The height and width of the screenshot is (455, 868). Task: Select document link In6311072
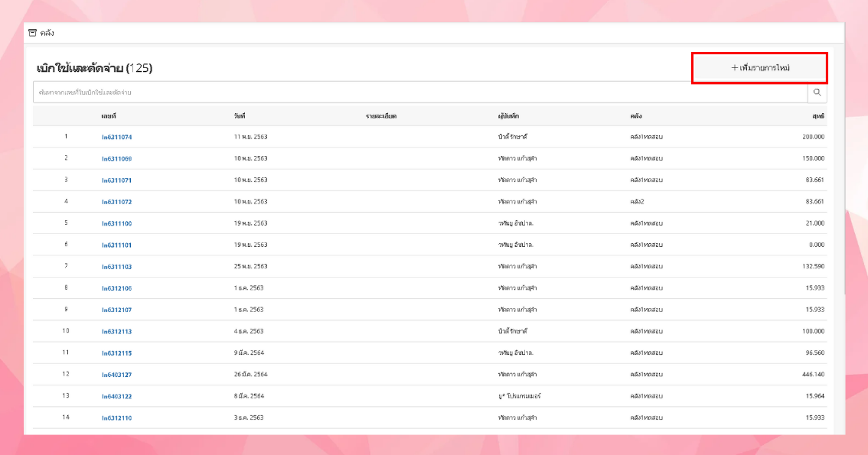(116, 202)
